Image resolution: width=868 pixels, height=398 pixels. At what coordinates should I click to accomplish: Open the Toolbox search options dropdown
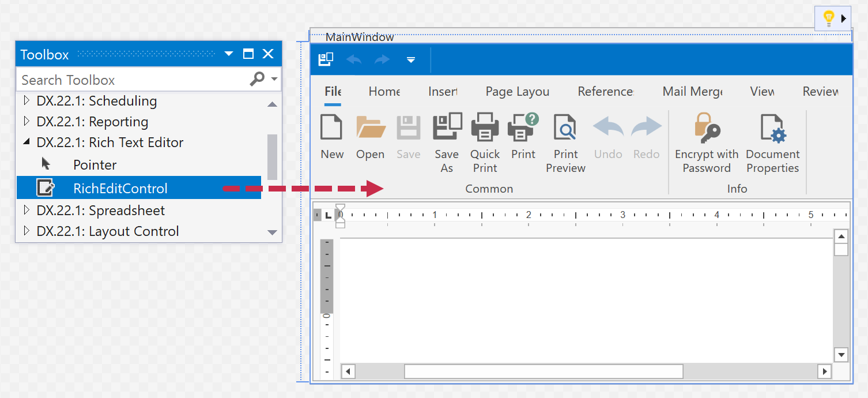[x=274, y=80]
